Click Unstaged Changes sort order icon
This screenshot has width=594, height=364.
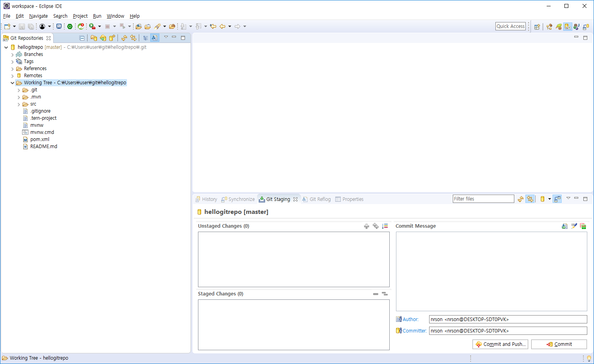coord(385,226)
